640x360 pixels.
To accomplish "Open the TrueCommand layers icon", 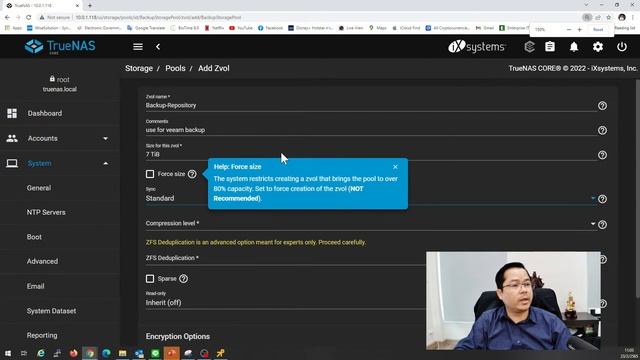I will 529,47.
